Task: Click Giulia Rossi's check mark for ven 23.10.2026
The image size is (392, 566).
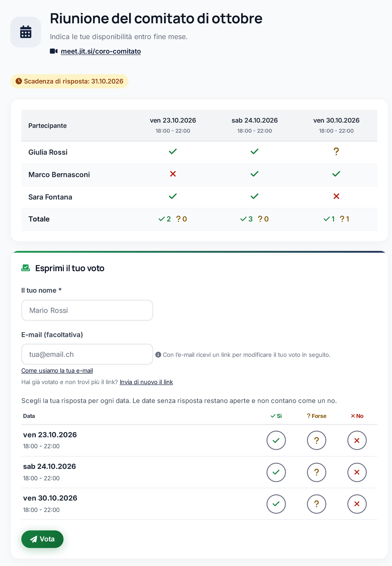Action: coord(173,151)
